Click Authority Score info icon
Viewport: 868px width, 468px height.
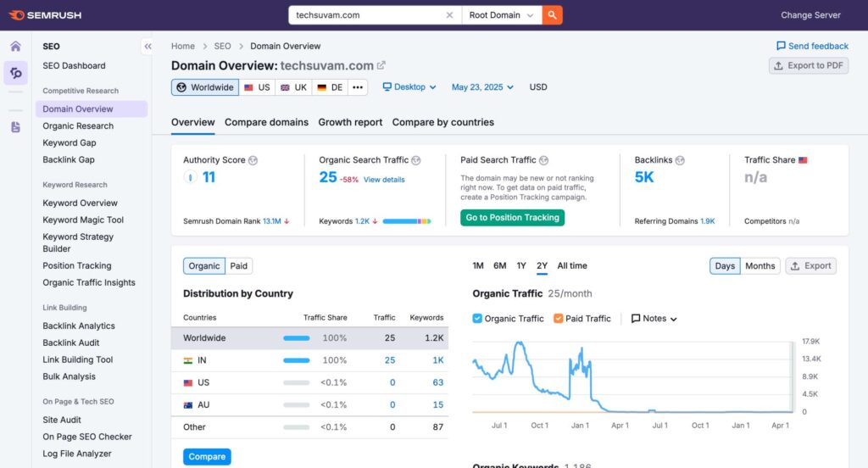(253, 160)
